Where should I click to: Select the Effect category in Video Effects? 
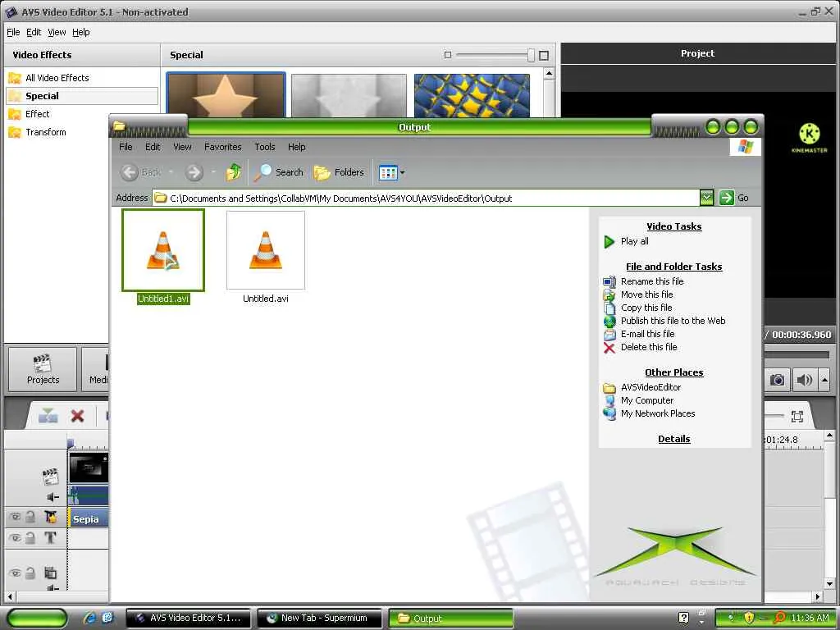pyautogui.click(x=37, y=114)
